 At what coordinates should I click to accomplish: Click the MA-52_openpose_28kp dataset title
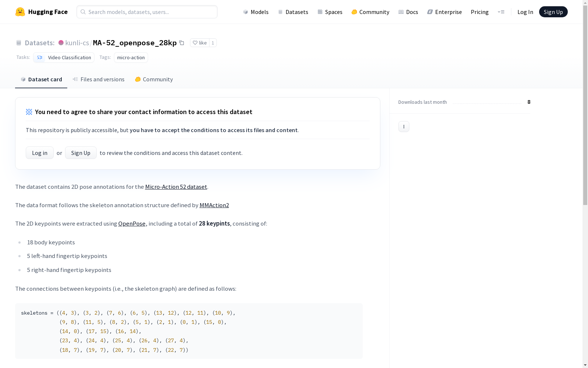pos(135,43)
